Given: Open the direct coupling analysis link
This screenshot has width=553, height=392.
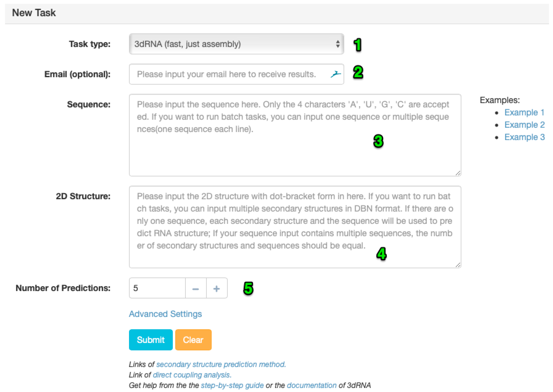Looking at the screenshot, I should 192,375.
